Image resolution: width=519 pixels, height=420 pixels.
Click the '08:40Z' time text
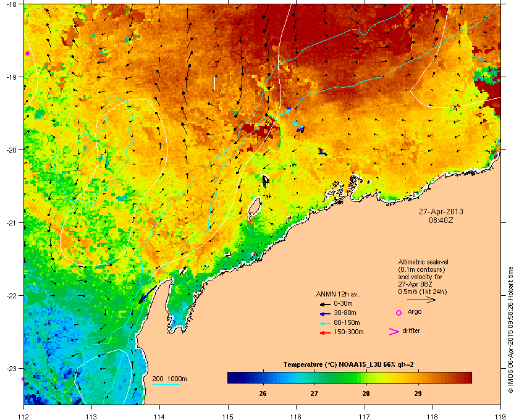point(441,220)
